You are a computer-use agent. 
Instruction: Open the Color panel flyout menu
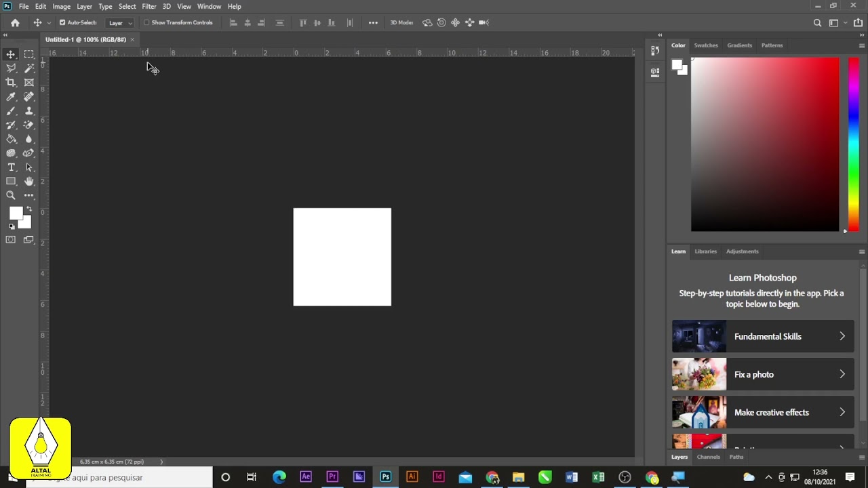pos(862,45)
